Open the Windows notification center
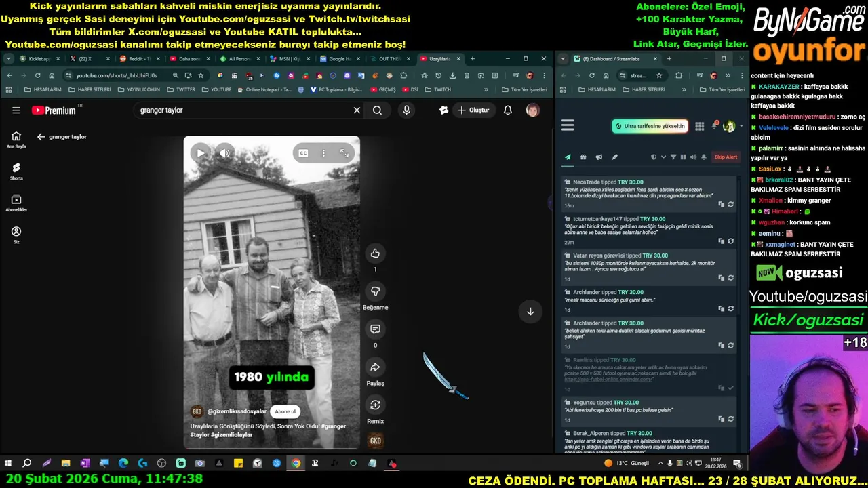 (x=737, y=464)
